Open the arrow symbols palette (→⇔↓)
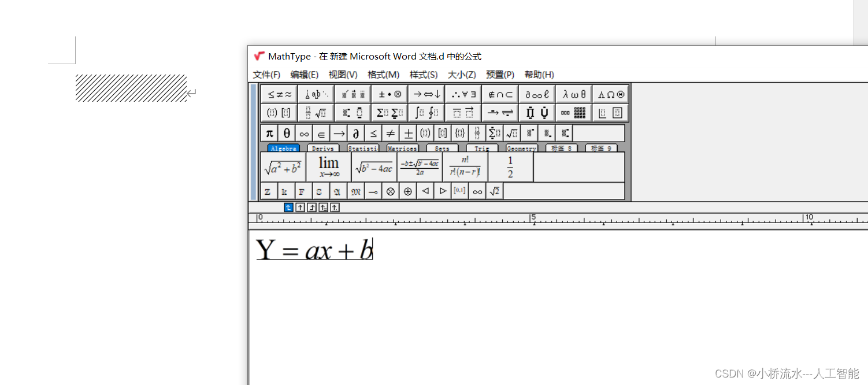 point(427,94)
